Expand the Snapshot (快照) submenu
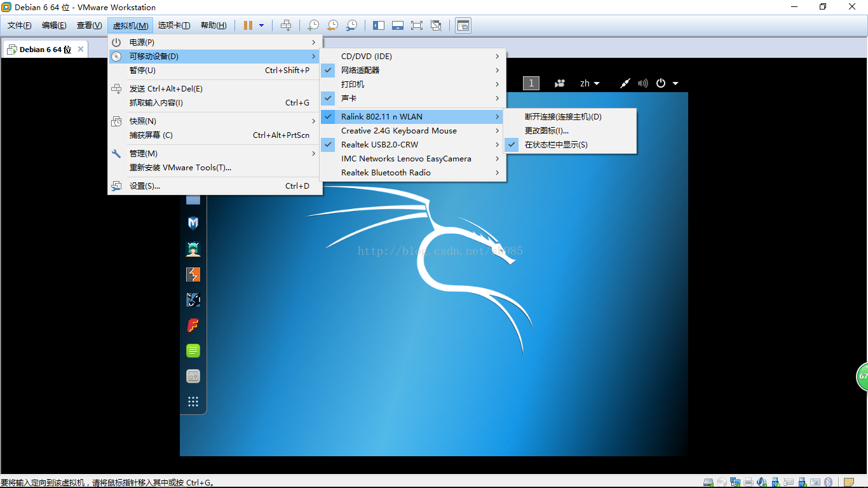The width and height of the screenshot is (868, 488). click(x=215, y=121)
